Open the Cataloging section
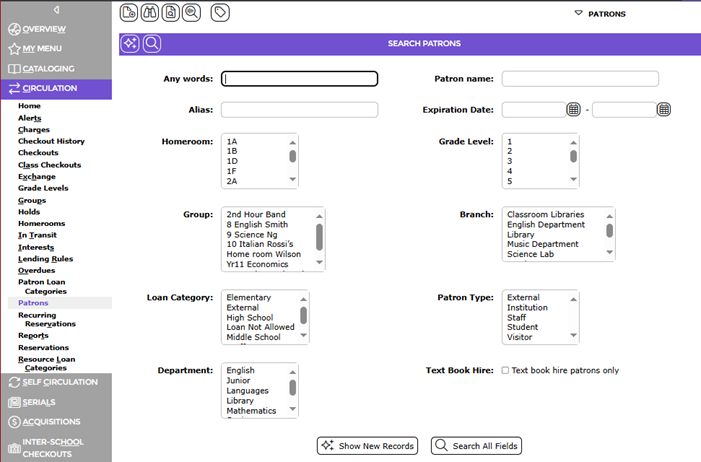 [x=42, y=68]
